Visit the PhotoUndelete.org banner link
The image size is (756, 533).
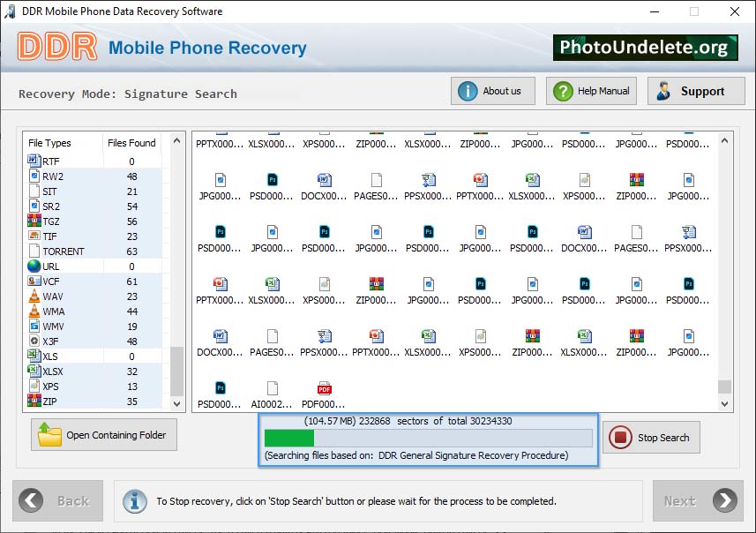[x=645, y=48]
